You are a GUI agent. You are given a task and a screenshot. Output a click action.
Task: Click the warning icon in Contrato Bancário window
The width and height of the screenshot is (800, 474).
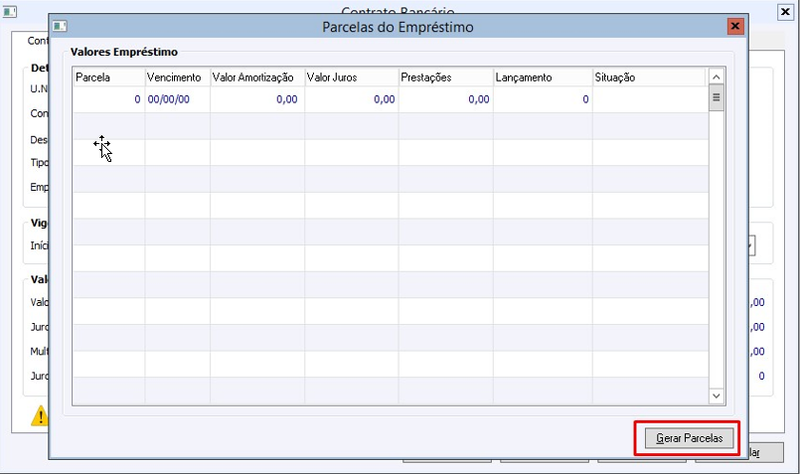[40, 415]
